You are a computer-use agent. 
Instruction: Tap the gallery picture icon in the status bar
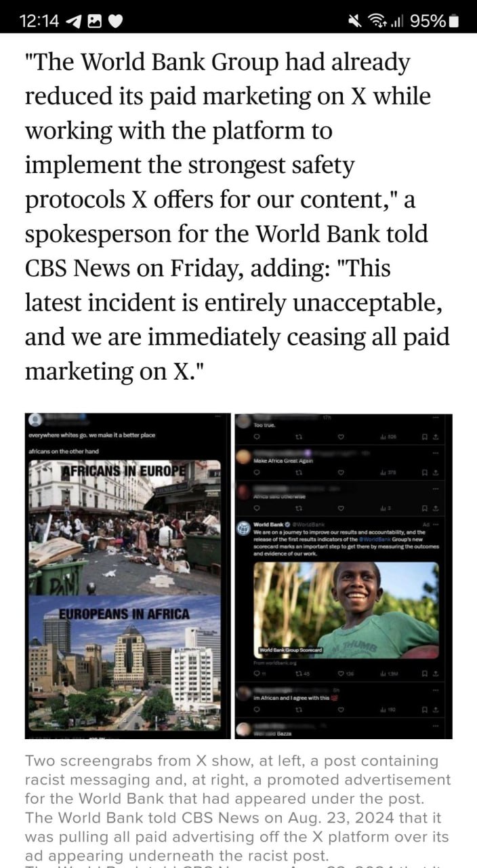[x=94, y=21]
